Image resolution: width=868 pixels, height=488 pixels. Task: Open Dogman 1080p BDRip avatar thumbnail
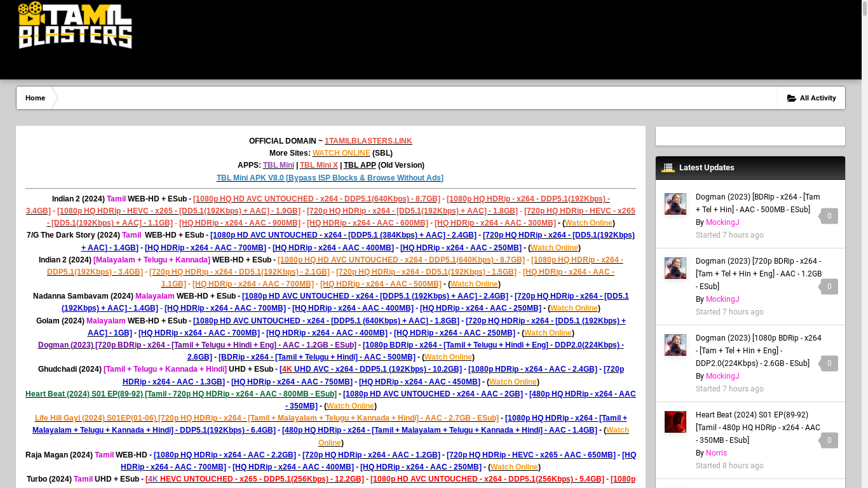(x=675, y=345)
